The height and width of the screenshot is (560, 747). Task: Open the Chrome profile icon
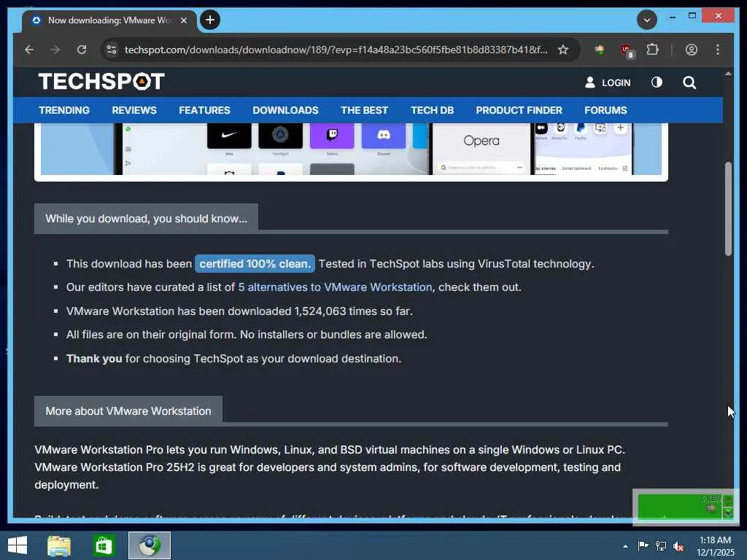click(692, 50)
